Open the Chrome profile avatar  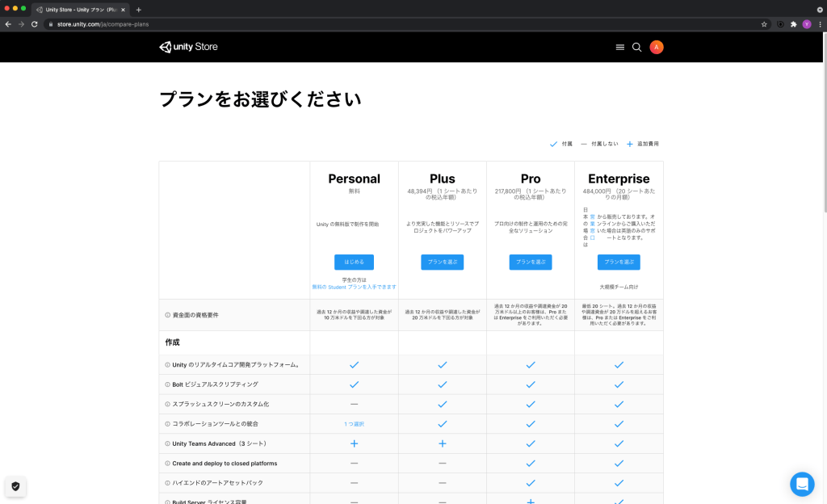807,24
